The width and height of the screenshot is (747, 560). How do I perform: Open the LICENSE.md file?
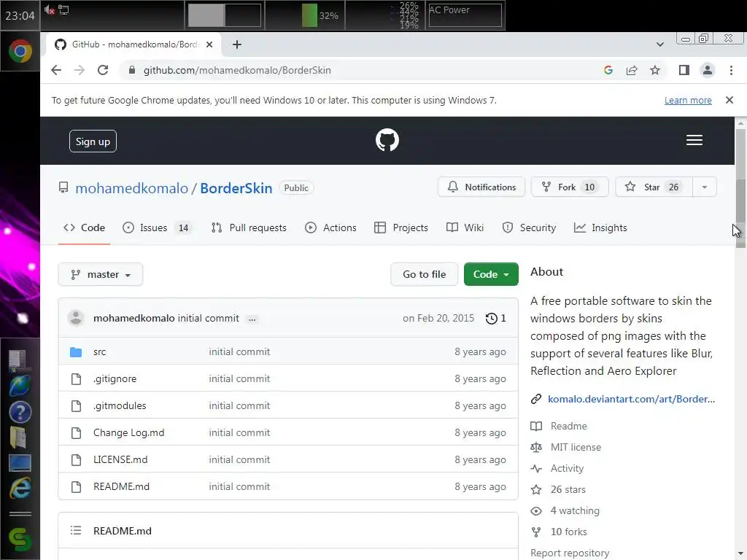(120, 459)
